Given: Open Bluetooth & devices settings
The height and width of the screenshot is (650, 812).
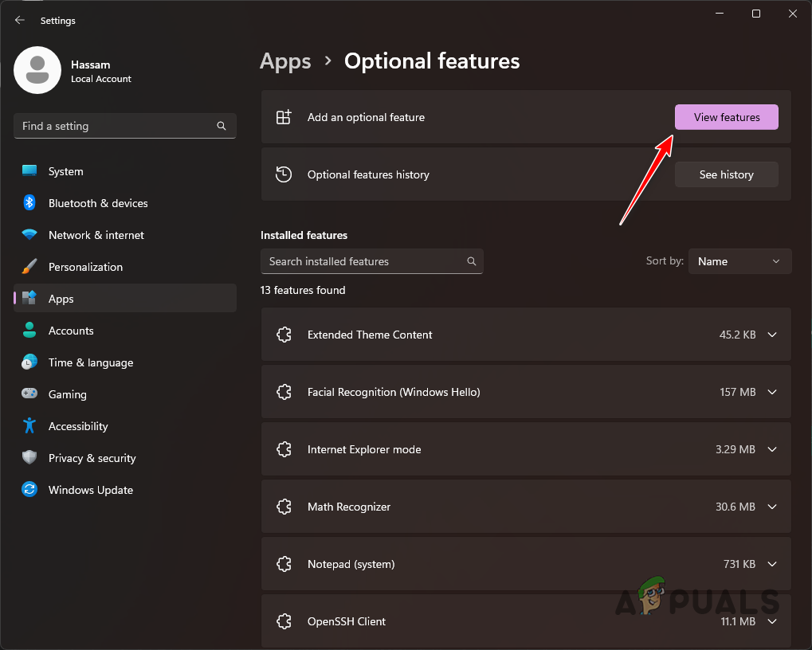Looking at the screenshot, I should point(29,203).
